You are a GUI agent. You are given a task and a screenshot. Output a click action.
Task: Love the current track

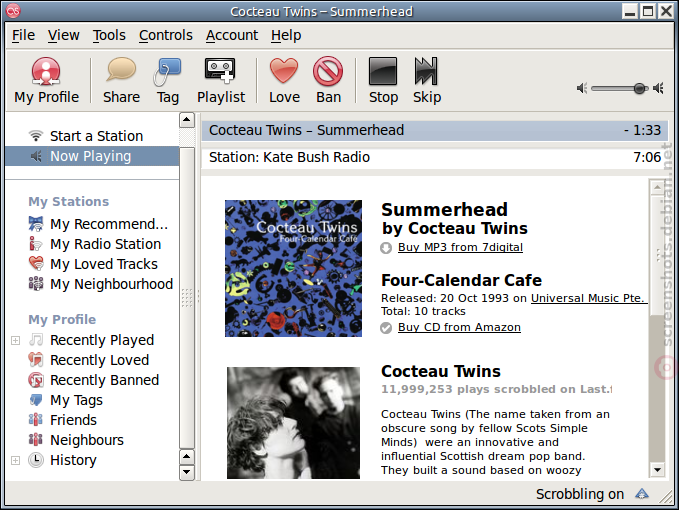click(284, 80)
